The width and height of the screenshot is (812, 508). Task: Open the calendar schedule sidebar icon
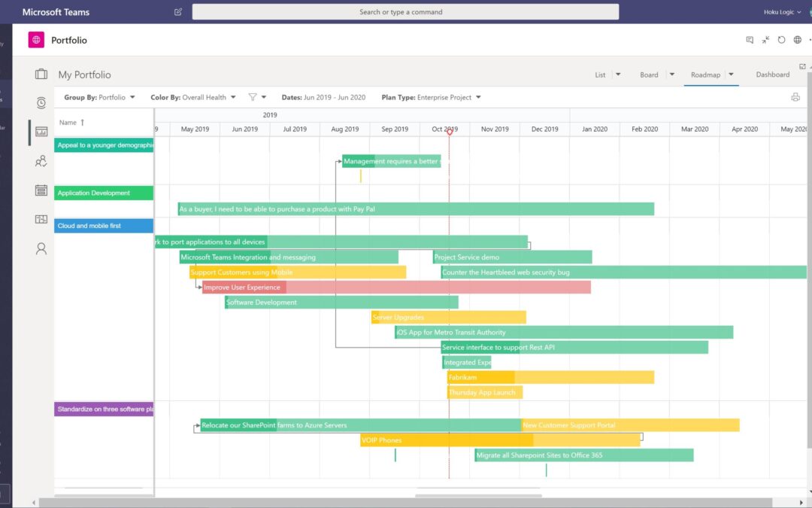(41, 190)
